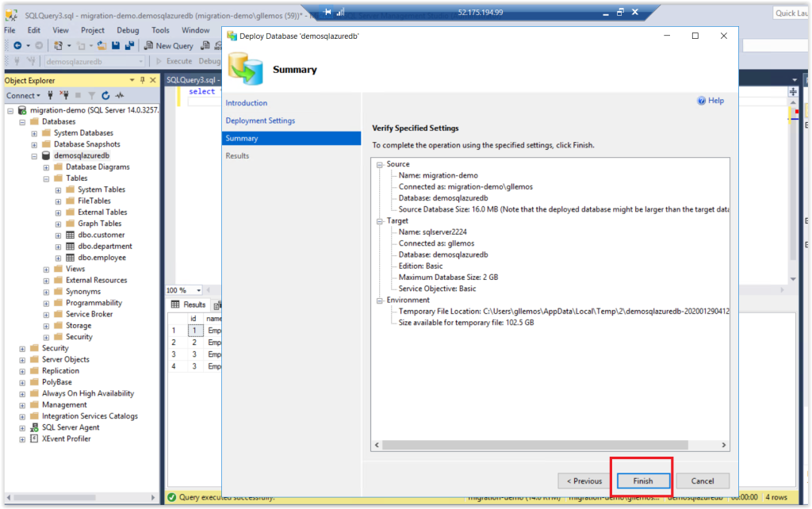The width and height of the screenshot is (812, 509).
Task: Collapse the Tables folder node
Action: point(46,178)
